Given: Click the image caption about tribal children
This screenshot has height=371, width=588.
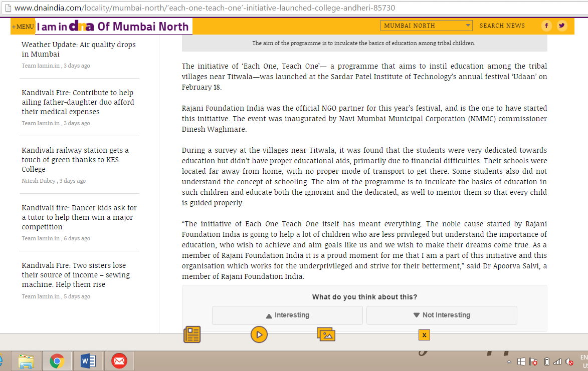Looking at the screenshot, I should pyautogui.click(x=364, y=43).
